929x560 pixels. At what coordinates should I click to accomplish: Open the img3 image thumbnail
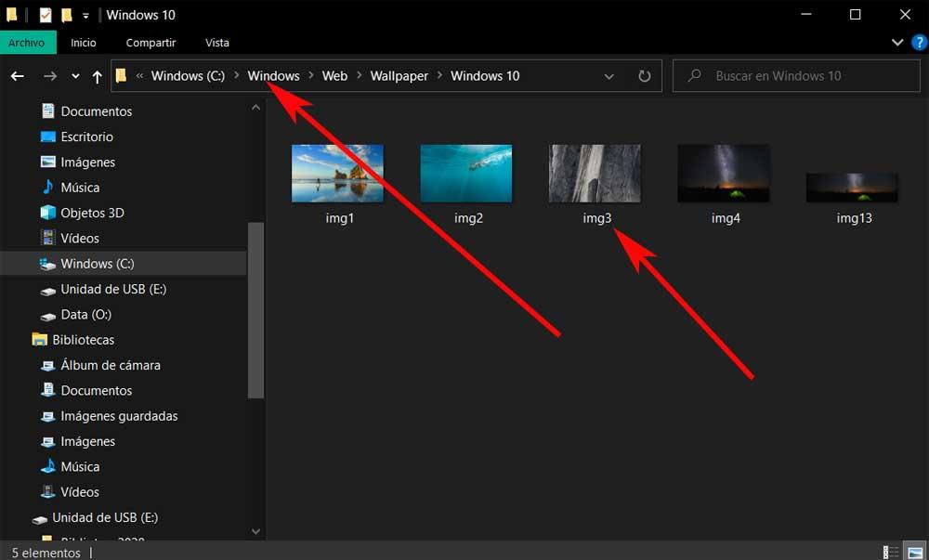click(595, 173)
